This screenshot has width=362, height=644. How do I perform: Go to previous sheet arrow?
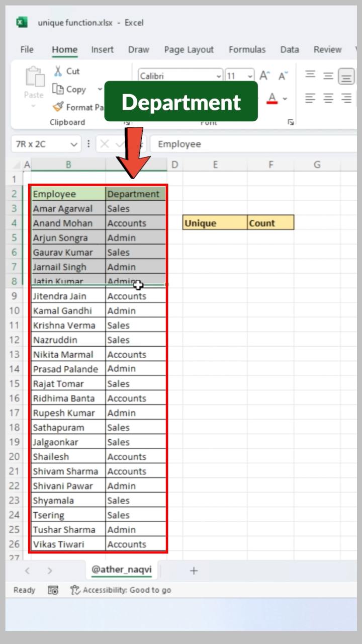point(28,571)
